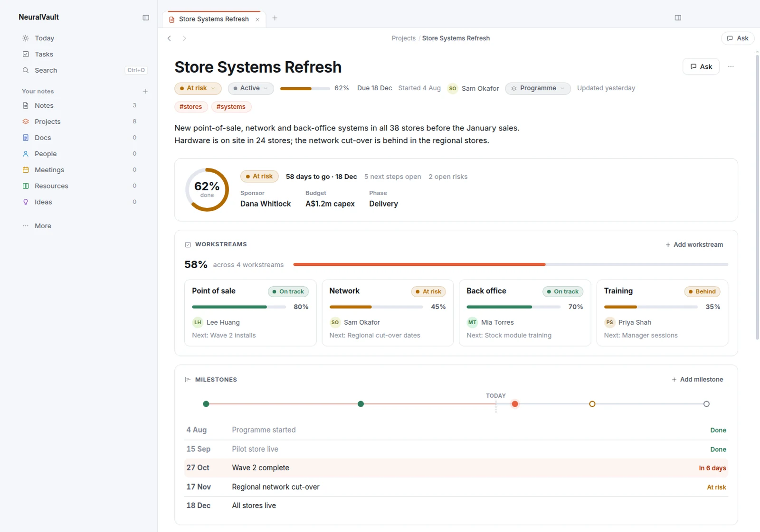760x532 pixels.
Task: Click the PS avatar for Priya Shah
Action: [609, 322]
